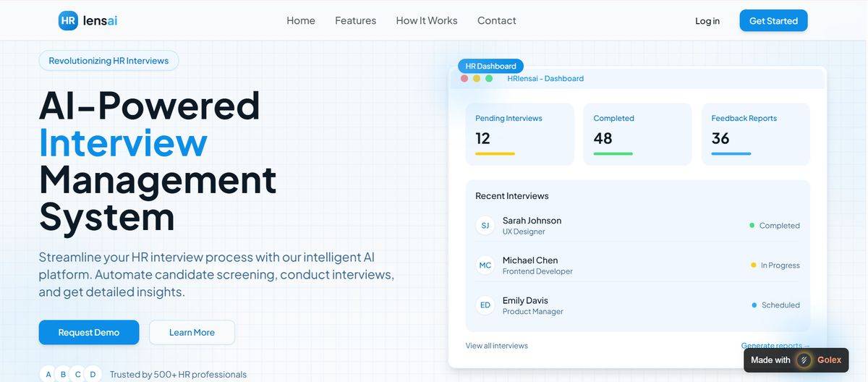Select the Feedback Reports stat card

point(755,134)
